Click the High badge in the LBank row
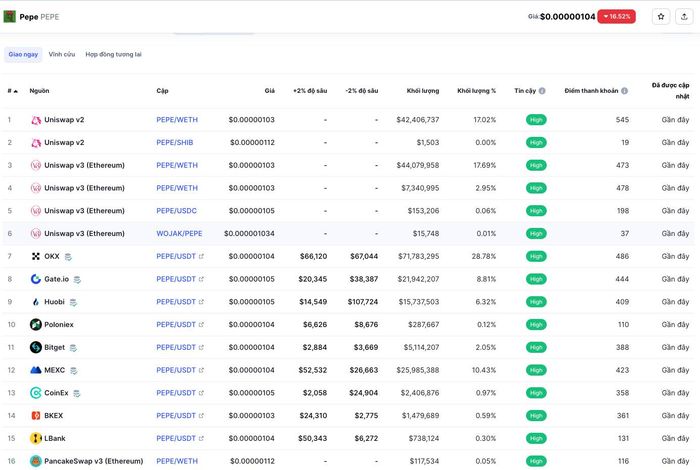 pyautogui.click(x=536, y=438)
